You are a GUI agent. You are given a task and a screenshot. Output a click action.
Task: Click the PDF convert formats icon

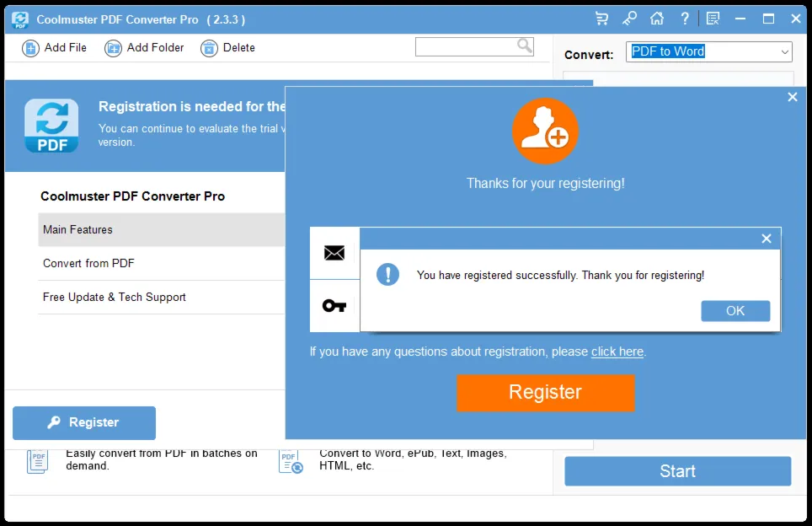[291, 461]
